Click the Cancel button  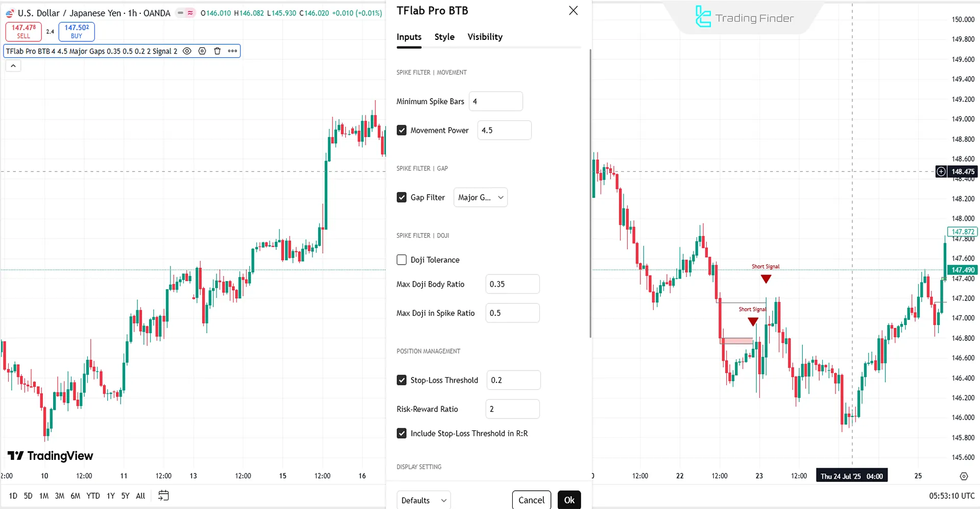[531, 500]
